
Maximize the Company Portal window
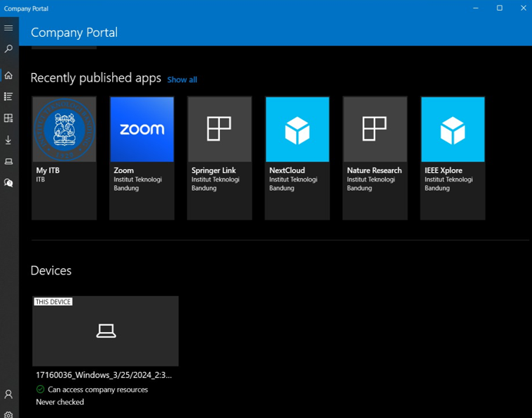pyautogui.click(x=499, y=8)
